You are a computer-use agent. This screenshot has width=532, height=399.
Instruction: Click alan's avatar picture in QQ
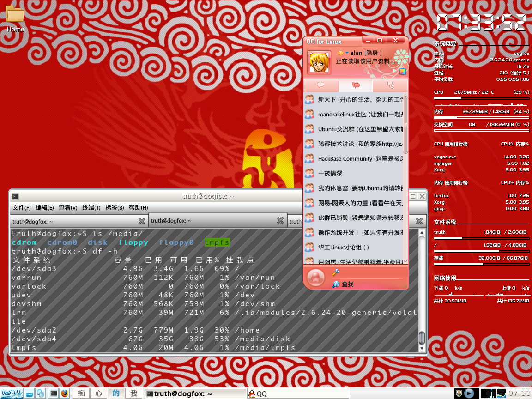[319, 62]
